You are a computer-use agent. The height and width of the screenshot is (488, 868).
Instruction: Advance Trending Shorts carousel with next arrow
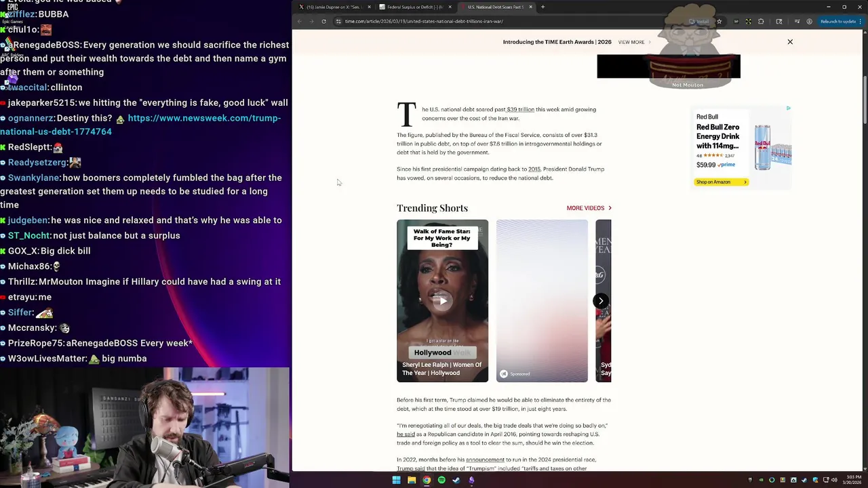coord(601,301)
